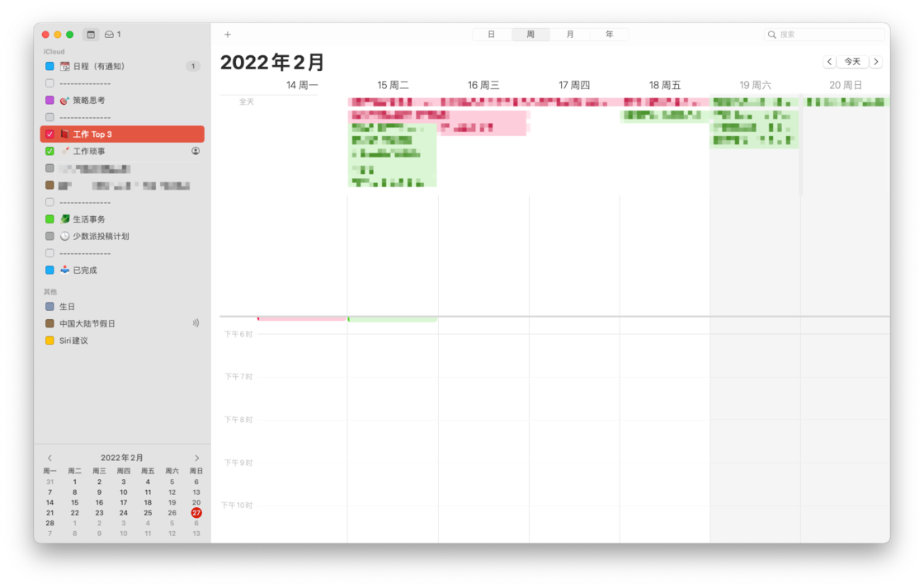
Task: Click the search magnifier icon
Action: coord(771,35)
